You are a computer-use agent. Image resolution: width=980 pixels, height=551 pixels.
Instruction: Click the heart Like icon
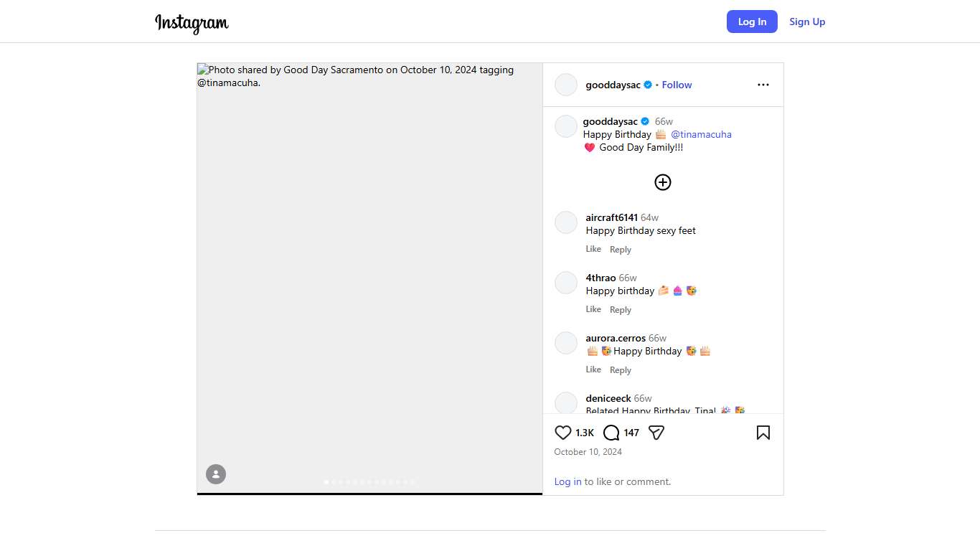point(562,433)
